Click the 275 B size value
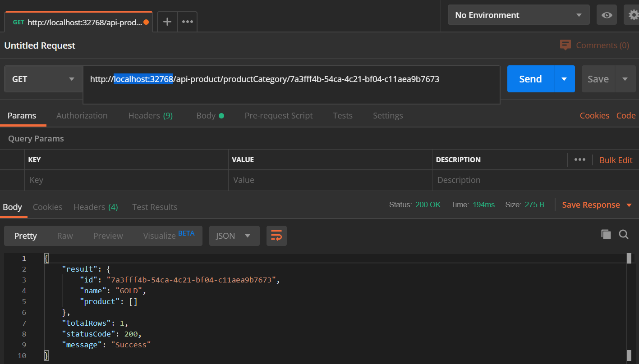This screenshot has width=639, height=364. coord(534,205)
